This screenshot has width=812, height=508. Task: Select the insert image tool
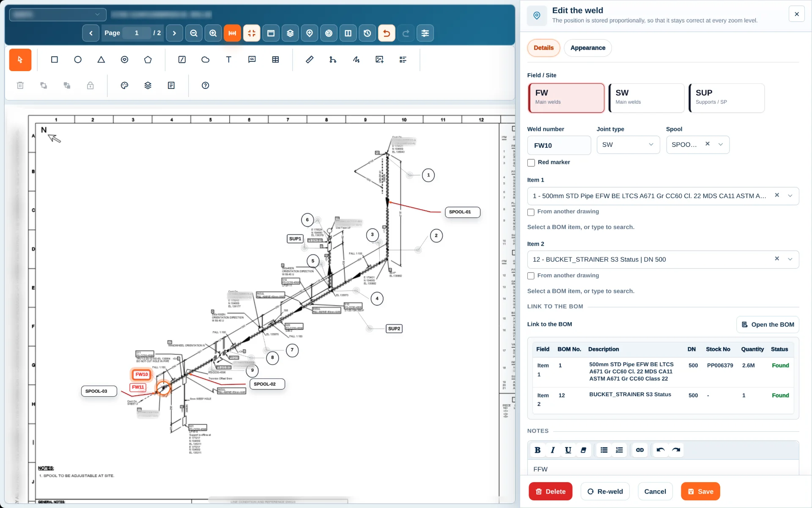tap(379, 60)
